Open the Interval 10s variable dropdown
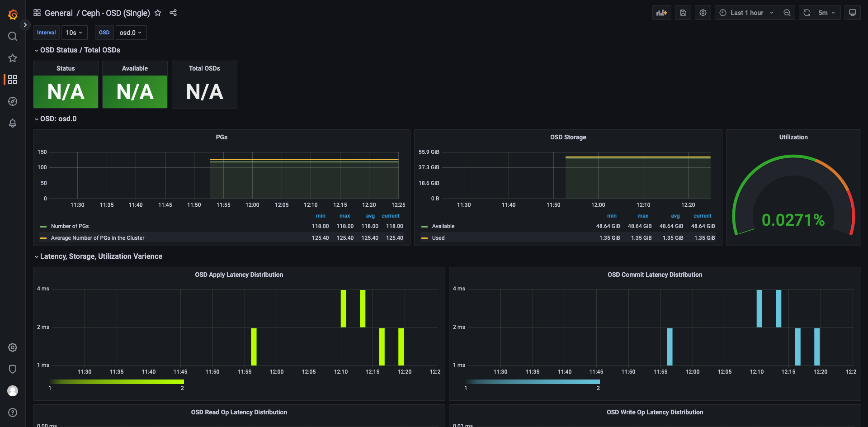The width and height of the screenshot is (868, 427). coord(74,33)
